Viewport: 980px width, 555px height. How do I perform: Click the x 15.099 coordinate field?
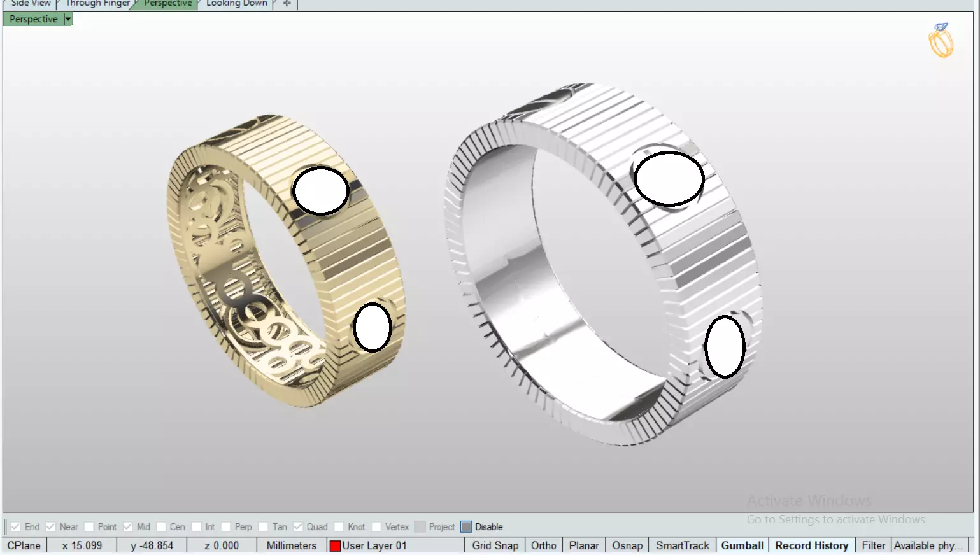coord(82,545)
